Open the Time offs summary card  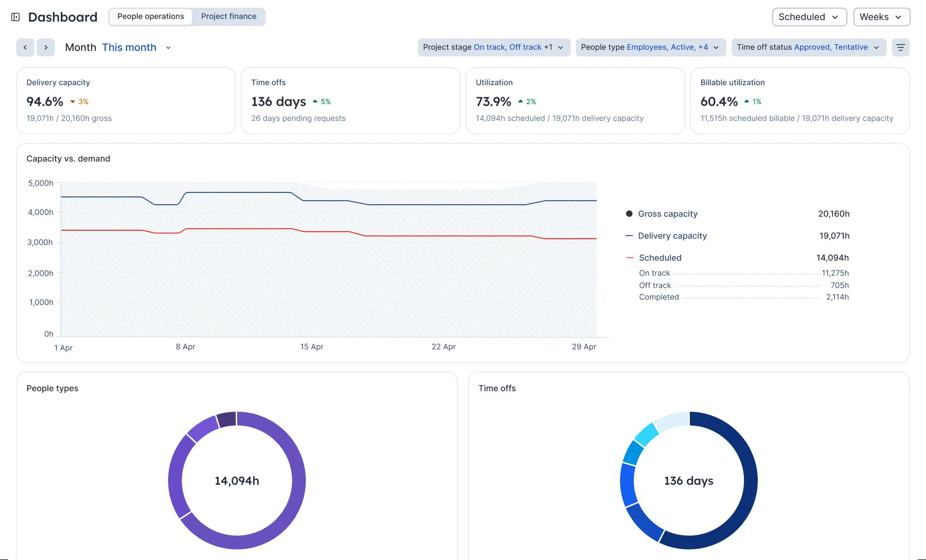click(350, 101)
